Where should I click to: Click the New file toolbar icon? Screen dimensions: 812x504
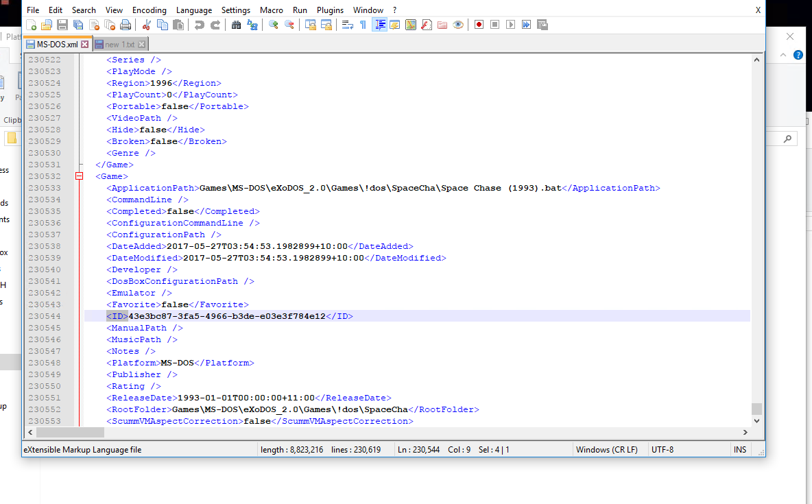[31, 25]
